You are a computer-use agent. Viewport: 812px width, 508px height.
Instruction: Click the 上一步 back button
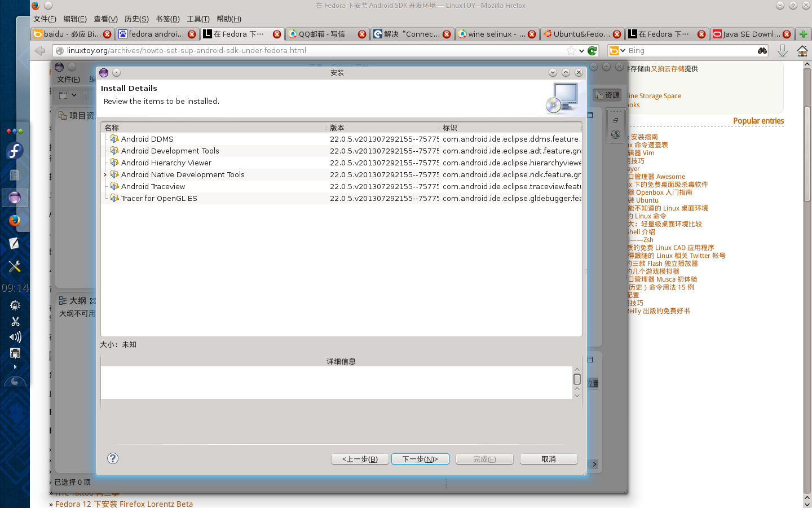pyautogui.click(x=360, y=459)
